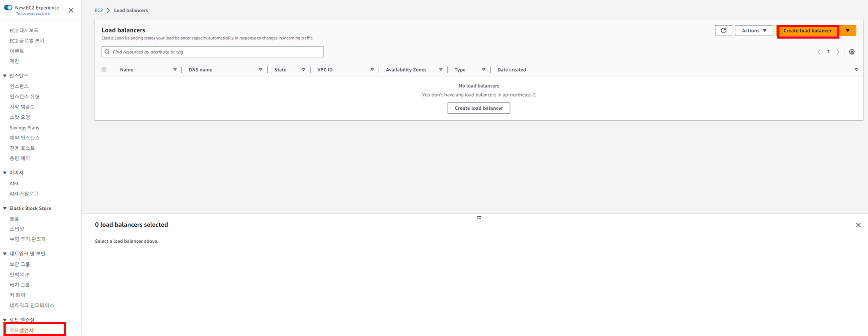Open 배치 그룹 in sidebar
Image resolution: width=868 pixels, height=336 pixels.
(x=20, y=285)
